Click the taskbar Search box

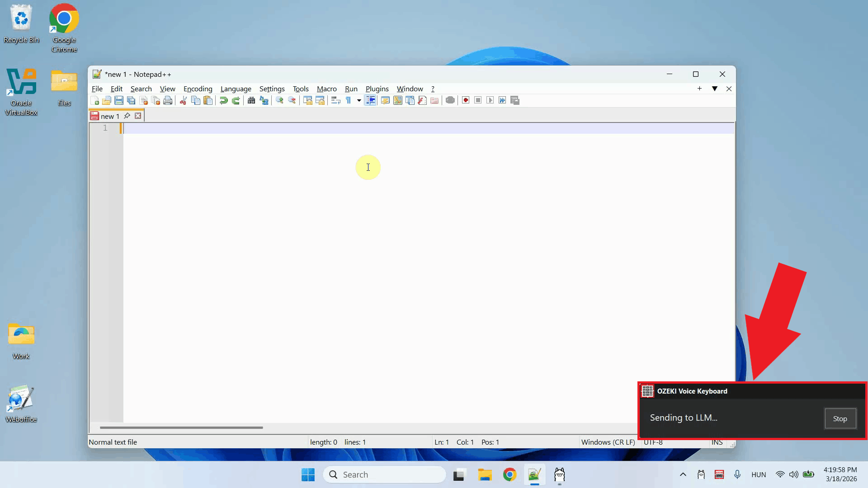(x=384, y=474)
